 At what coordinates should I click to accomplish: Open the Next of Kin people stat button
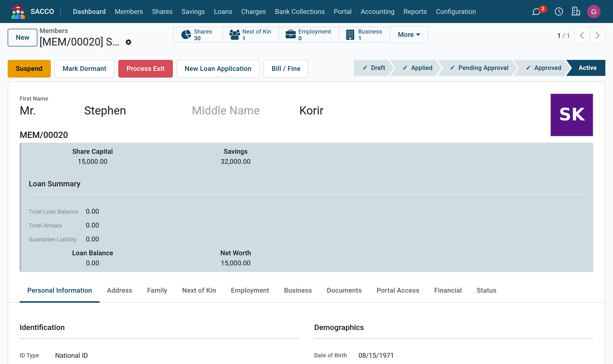251,35
